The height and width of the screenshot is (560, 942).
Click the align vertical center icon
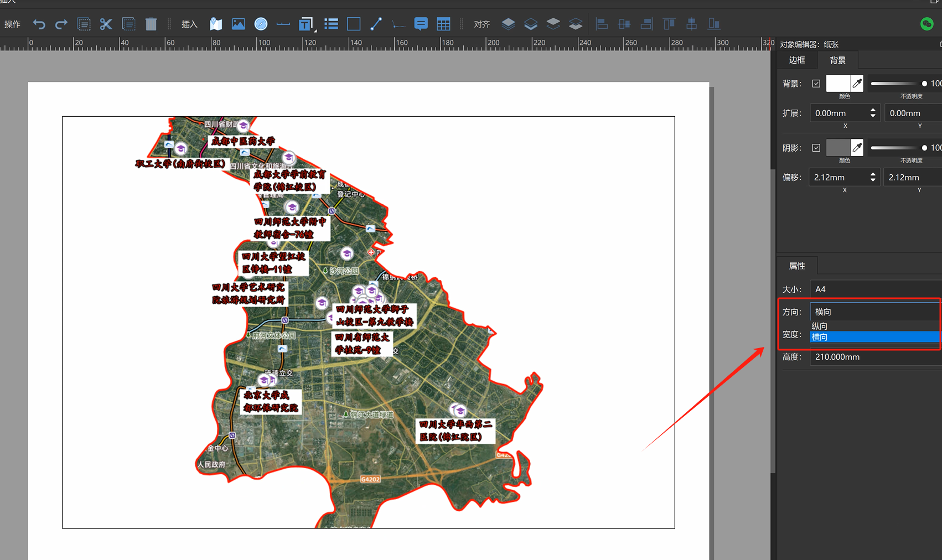tap(691, 24)
